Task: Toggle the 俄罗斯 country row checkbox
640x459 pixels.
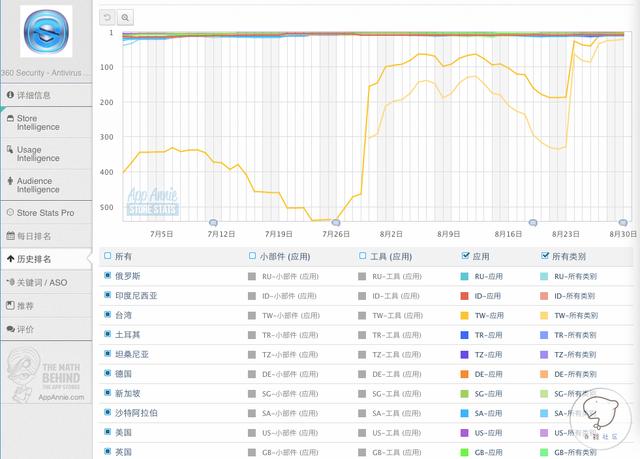Action: click(108, 275)
